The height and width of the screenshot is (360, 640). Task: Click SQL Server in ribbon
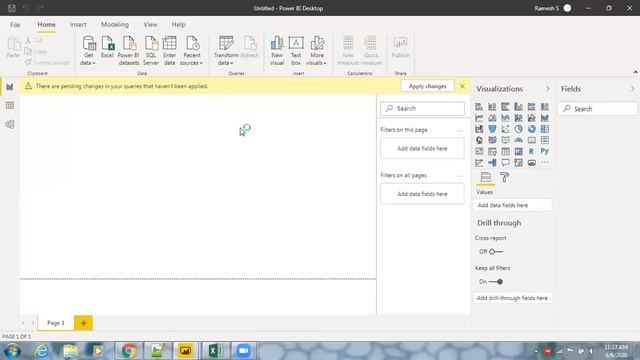tap(151, 51)
